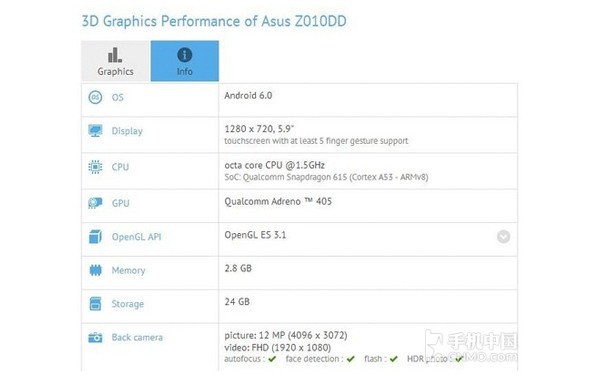
Task: Click the Back camera label
Action: point(137,338)
